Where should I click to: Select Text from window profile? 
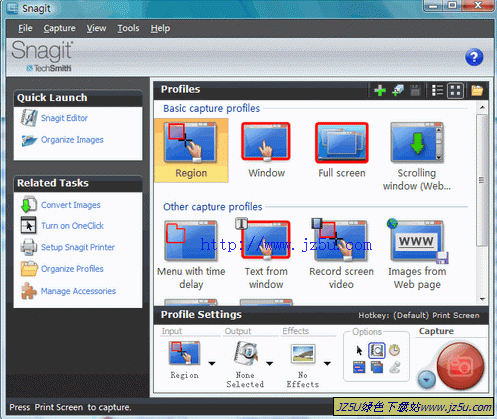pyautogui.click(x=266, y=255)
